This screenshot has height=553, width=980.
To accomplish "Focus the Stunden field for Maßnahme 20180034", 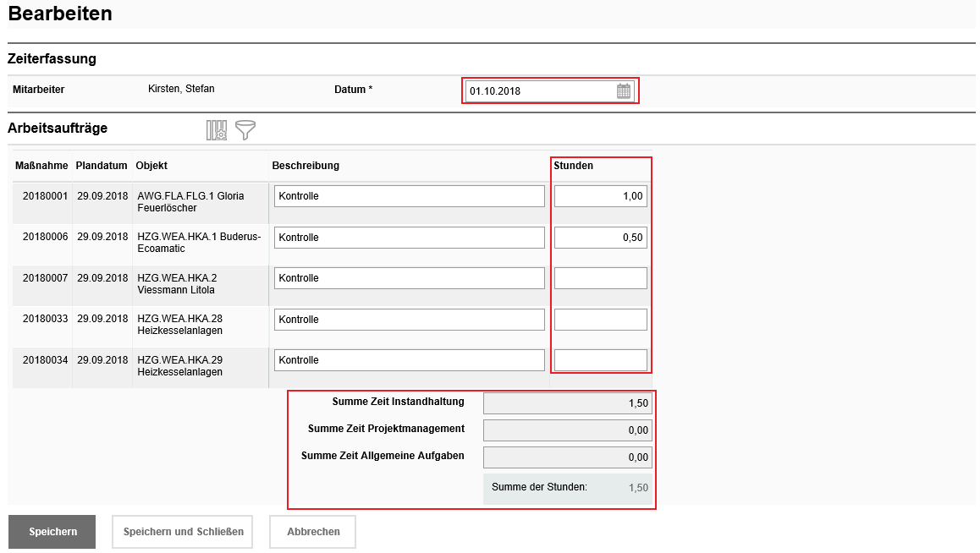I will click(600, 360).
